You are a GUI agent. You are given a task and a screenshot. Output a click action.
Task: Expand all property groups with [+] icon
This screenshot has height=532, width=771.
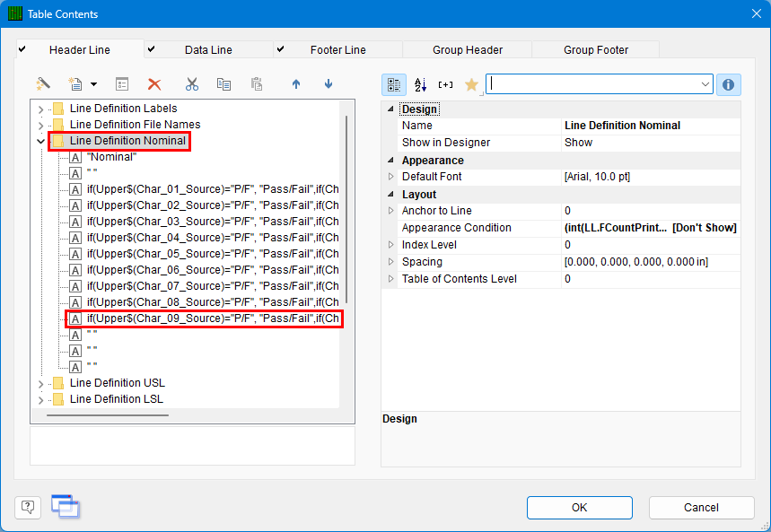click(x=445, y=84)
